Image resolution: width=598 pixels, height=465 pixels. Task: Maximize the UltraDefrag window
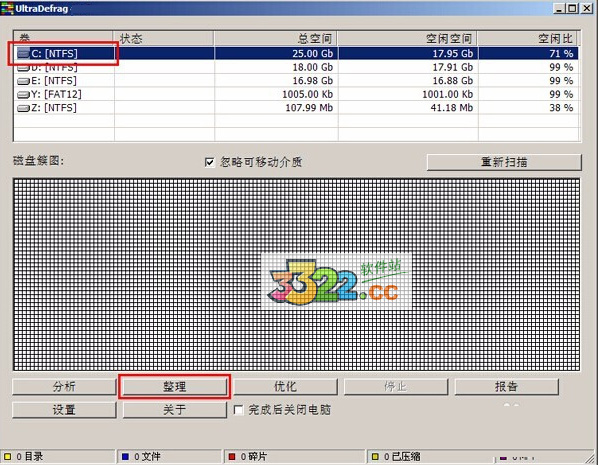[x=572, y=8]
